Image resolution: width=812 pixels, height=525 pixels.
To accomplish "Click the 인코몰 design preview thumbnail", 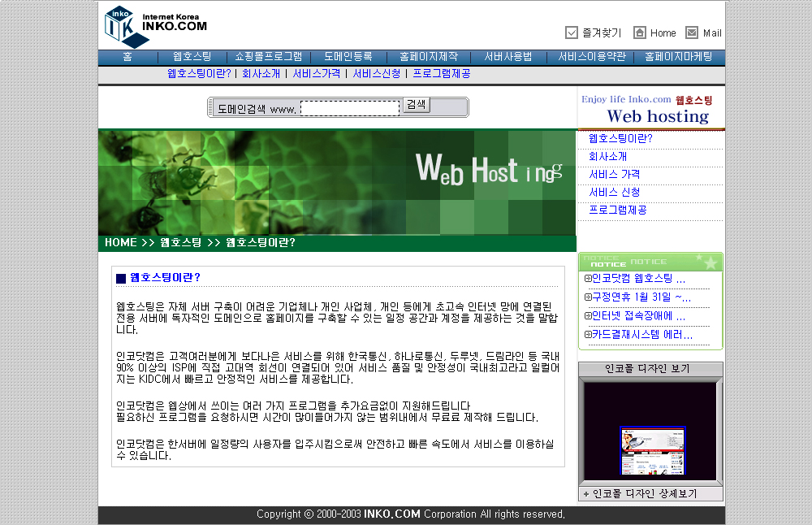I will pos(652,450).
